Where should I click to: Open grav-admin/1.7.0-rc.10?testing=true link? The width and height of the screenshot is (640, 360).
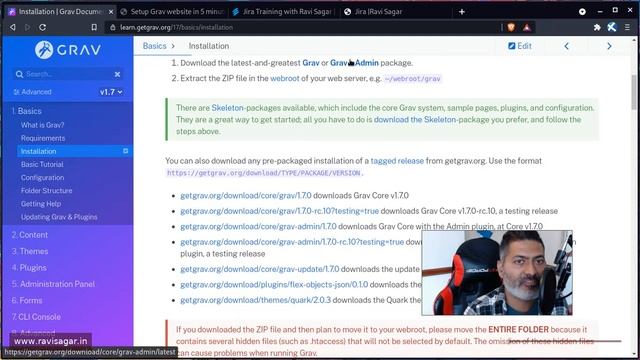tap(292, 242)
